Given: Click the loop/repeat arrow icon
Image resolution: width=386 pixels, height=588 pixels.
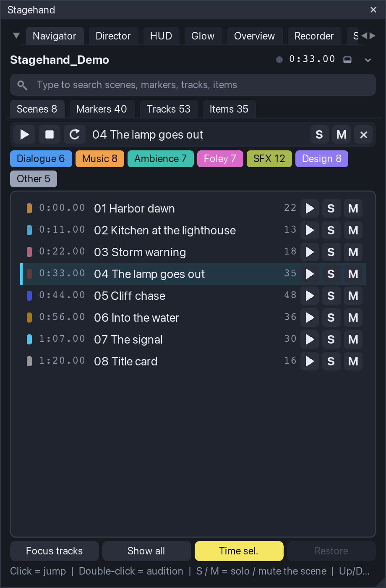Looking at the screenshot, I should click(x=75, y=134).
